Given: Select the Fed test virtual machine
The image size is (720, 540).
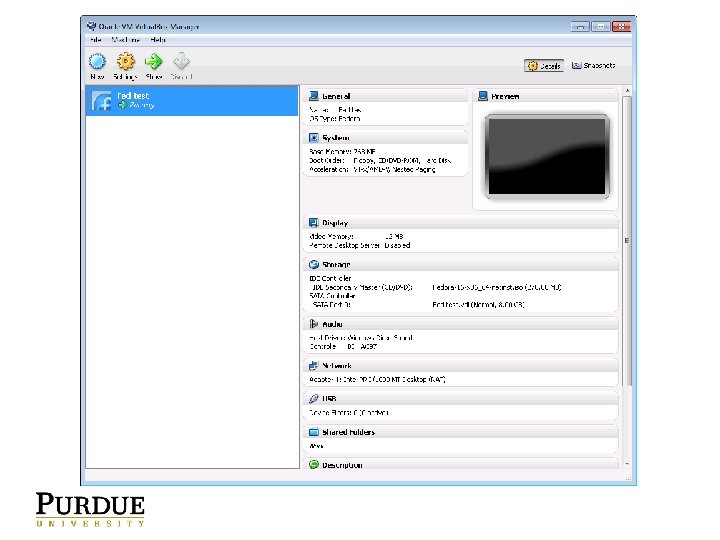Looking at the screenshot, I should (x=192, y=101).
